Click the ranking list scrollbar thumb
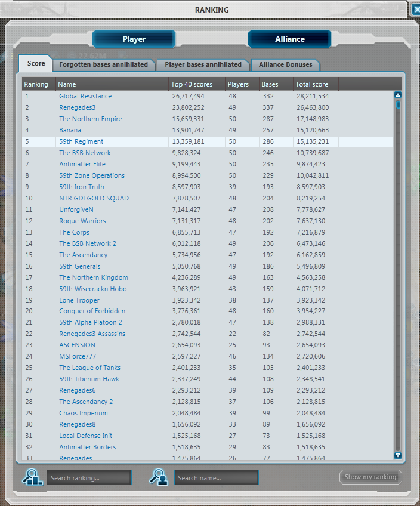The image size is (420, 506). coord(399,105)
